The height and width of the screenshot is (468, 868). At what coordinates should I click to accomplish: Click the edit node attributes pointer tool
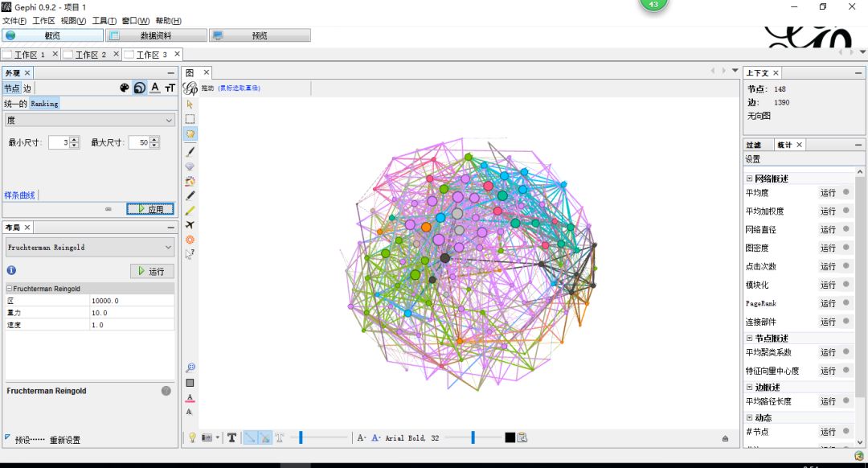190,254
